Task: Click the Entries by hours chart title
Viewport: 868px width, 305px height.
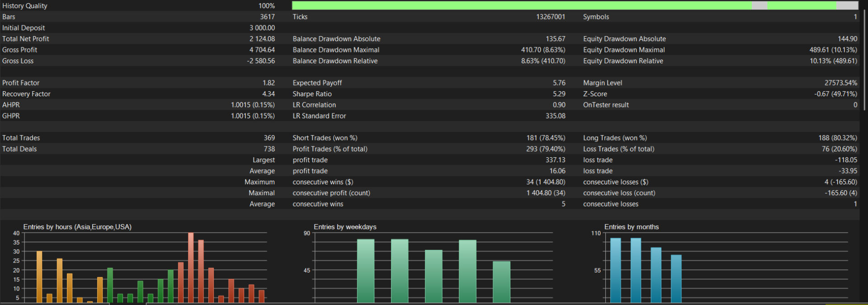Action: [77, 227]
